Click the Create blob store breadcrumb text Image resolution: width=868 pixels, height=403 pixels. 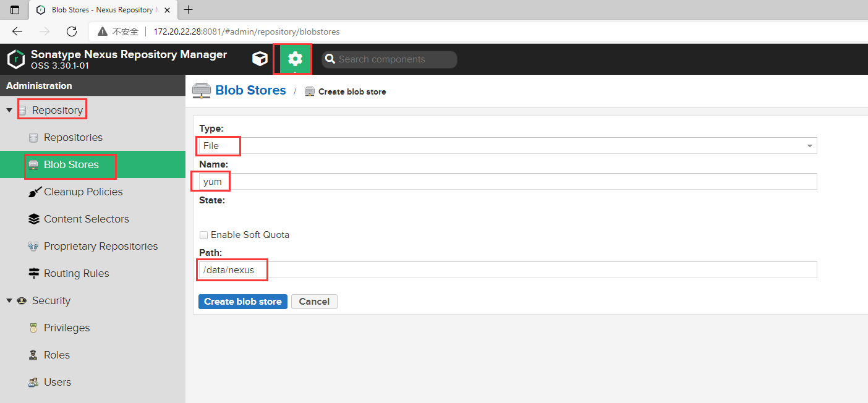(x=352, y=91)
